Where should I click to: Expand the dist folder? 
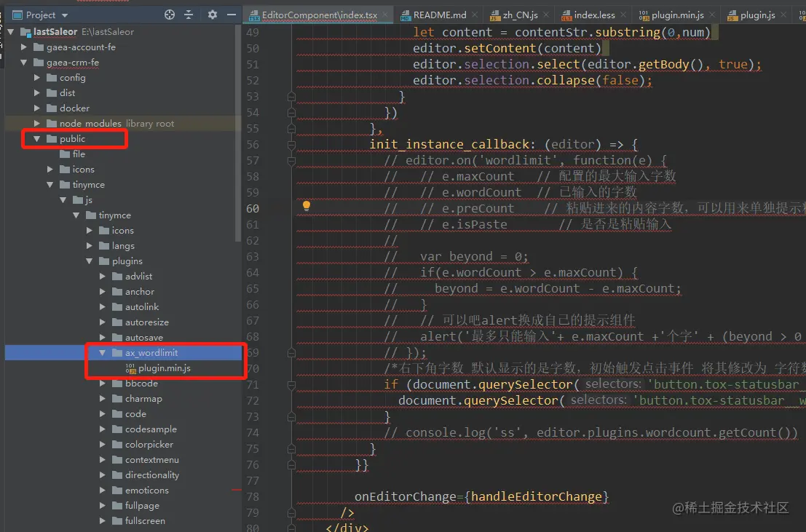37,93
